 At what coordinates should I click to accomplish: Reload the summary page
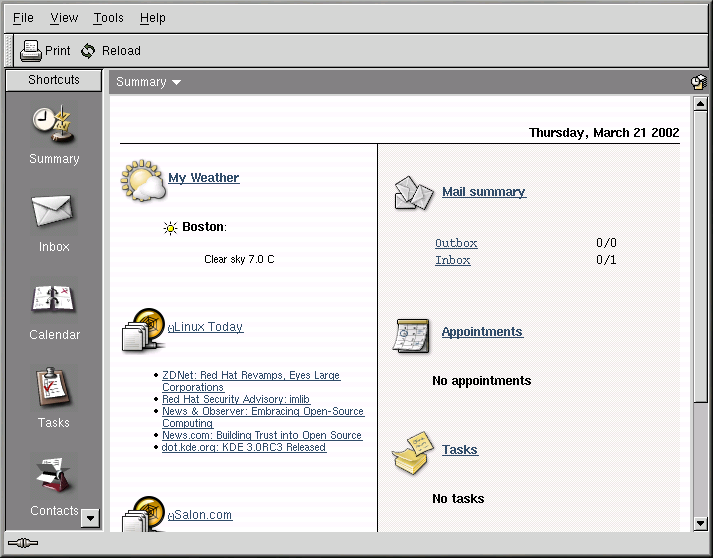(110, 51)
